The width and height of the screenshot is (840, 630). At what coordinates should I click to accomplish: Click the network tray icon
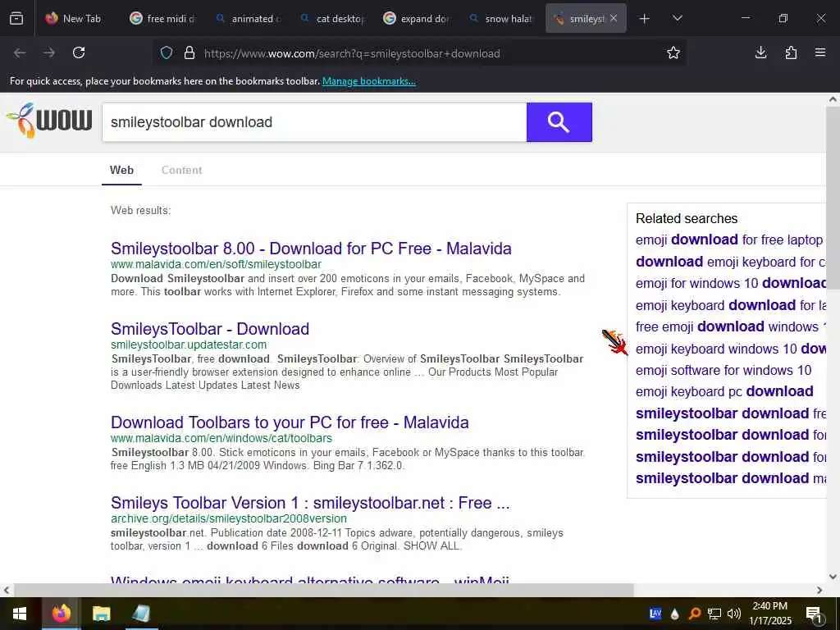coord(714,614)
